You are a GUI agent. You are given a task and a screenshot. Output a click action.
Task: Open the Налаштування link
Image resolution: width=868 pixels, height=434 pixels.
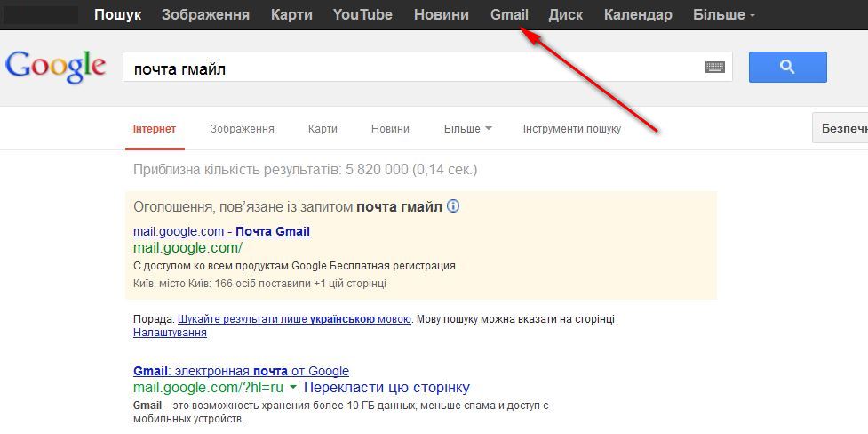pyautogui.click(x=170, y=333)
